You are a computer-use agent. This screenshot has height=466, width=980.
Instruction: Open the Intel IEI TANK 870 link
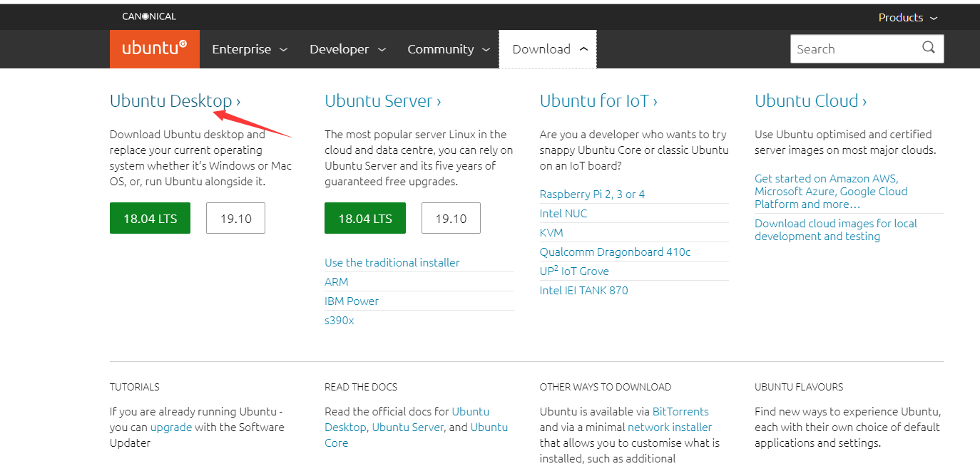tap(584, 290)
